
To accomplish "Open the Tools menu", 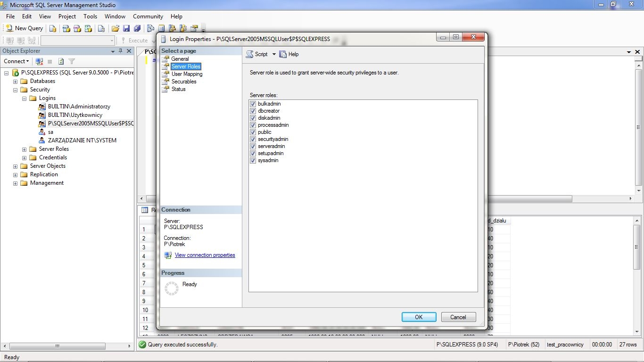I will pos(90,16).
